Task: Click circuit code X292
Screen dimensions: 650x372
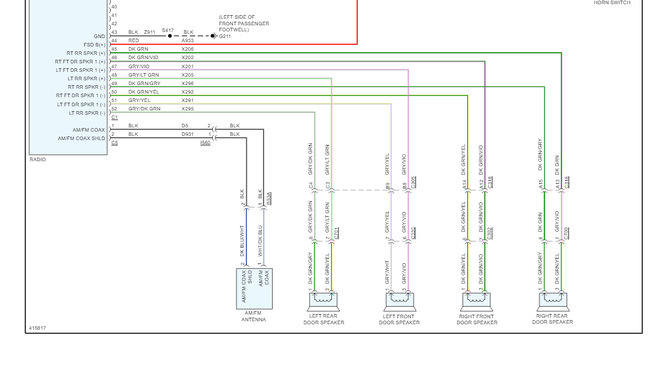Action: pyautogui.click(x=188, y=92)
